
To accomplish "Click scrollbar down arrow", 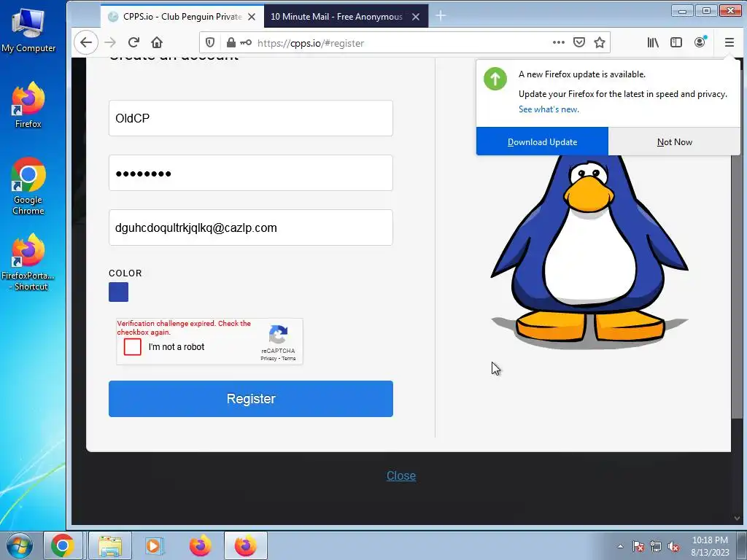I will (737, 518).
